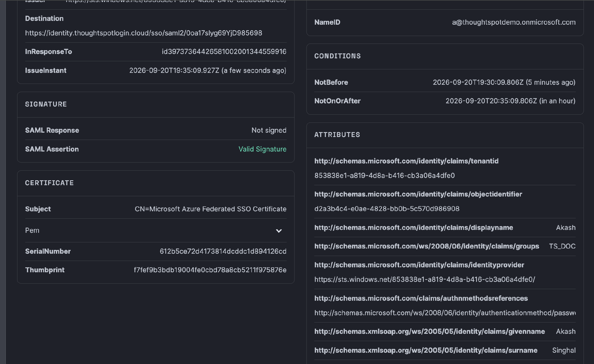Select the tenantid value 853838e1-a819…
Image resolution: width=594 pixels, height=364 pixels.
click(385, 176)
